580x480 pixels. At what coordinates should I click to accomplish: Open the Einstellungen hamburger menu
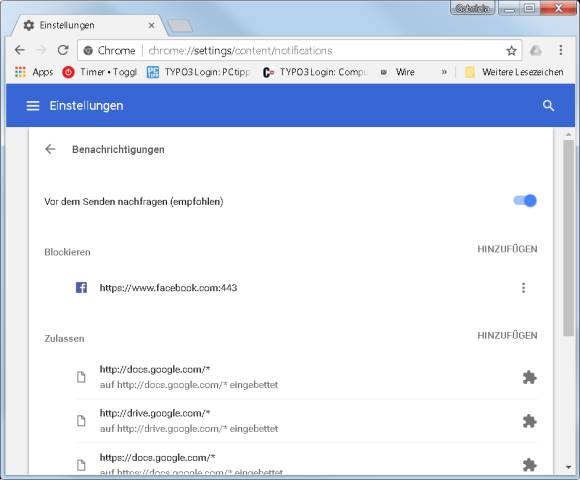pyautogui.click(x=33, y=106)
